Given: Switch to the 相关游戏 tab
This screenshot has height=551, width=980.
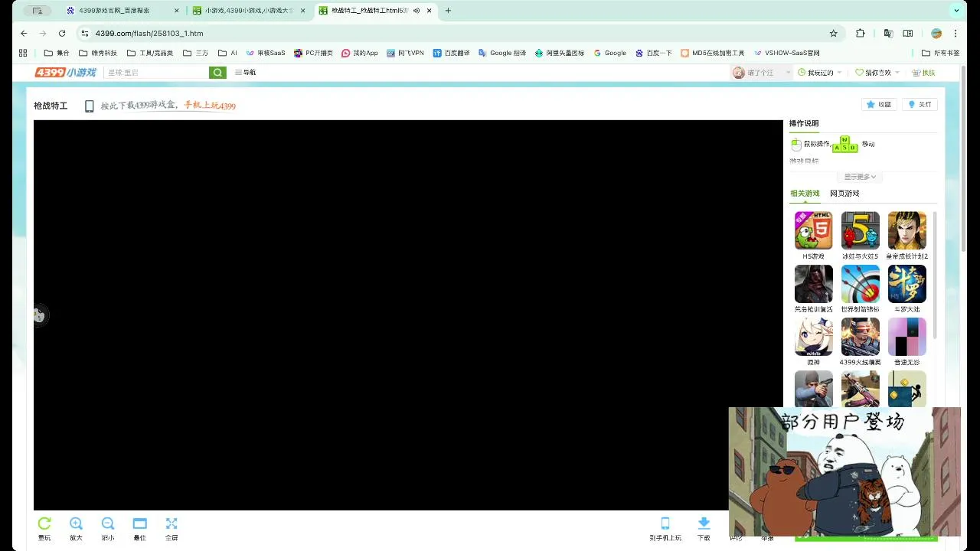Looking at the screenshot, I should 805,194.
